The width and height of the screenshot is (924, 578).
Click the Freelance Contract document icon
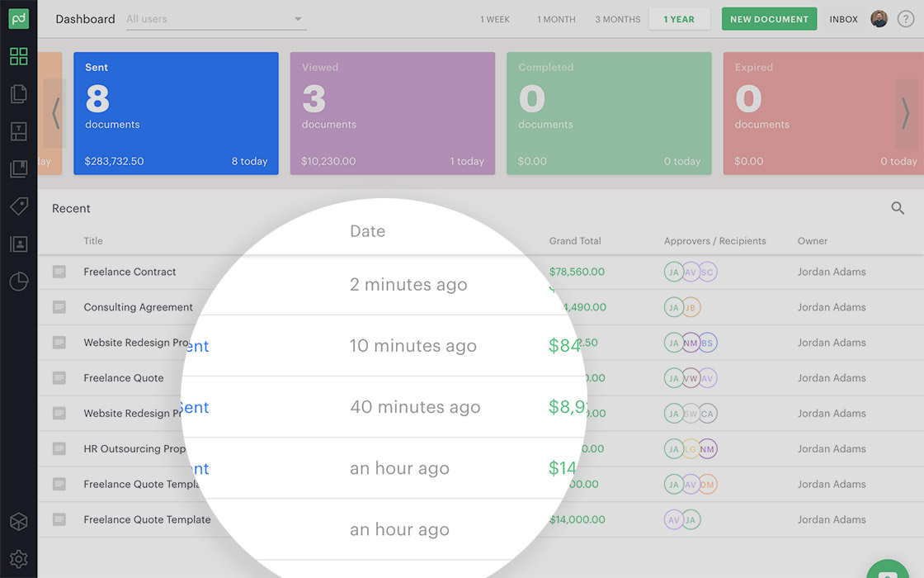(x=59, y=272)
